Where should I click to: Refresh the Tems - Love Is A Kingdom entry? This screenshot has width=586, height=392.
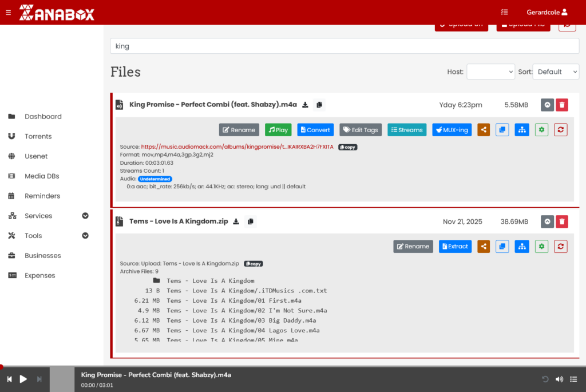point(560,246)
